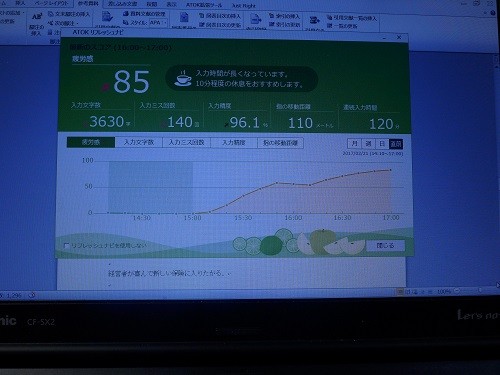500x375 pixels.
Task: Open manage sources in Word ribbon
Action: tap(144, 14)
